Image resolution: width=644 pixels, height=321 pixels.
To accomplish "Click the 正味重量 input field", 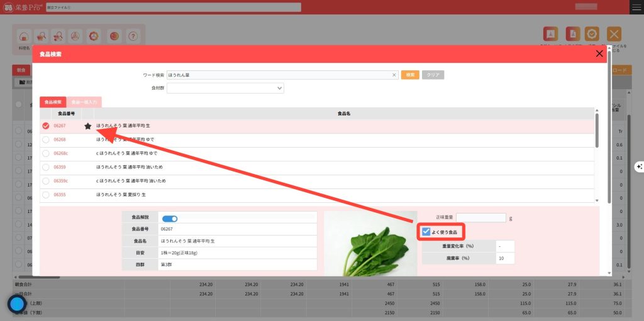I will (x=481, y=218).
